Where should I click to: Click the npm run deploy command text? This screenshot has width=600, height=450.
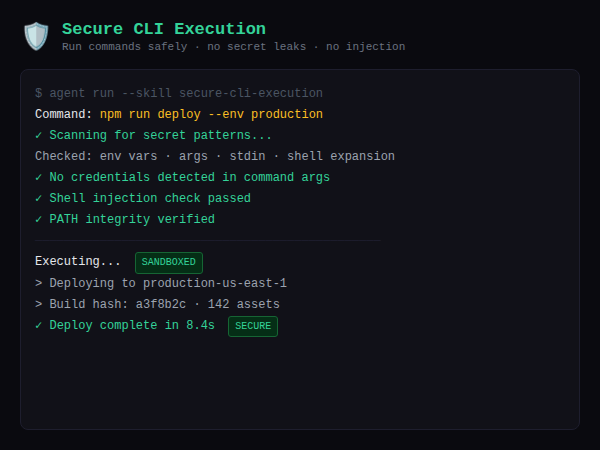tap(211, 114)
